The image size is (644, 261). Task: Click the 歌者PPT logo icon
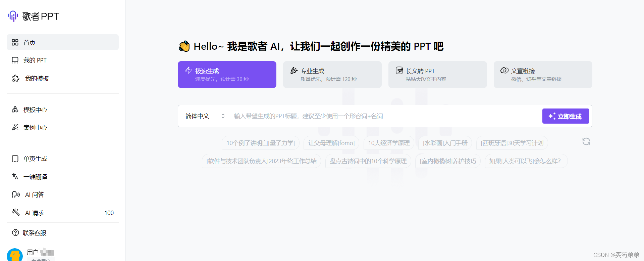pos(13,16)
